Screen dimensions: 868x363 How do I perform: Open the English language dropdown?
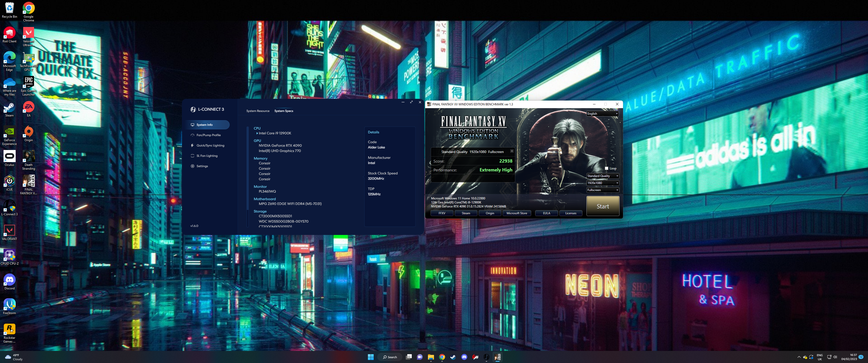pos(603,114)
